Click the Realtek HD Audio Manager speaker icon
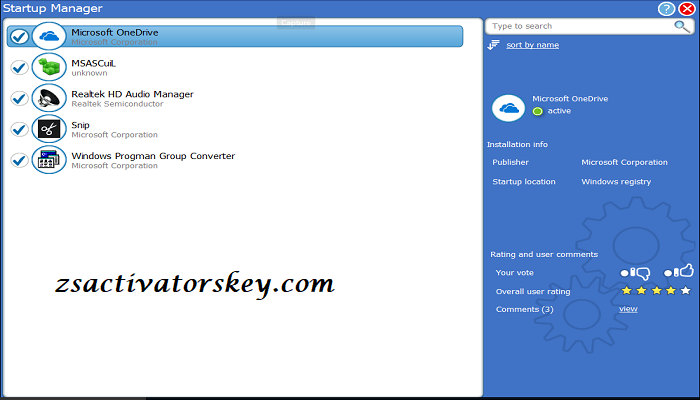 coord(49,98)
